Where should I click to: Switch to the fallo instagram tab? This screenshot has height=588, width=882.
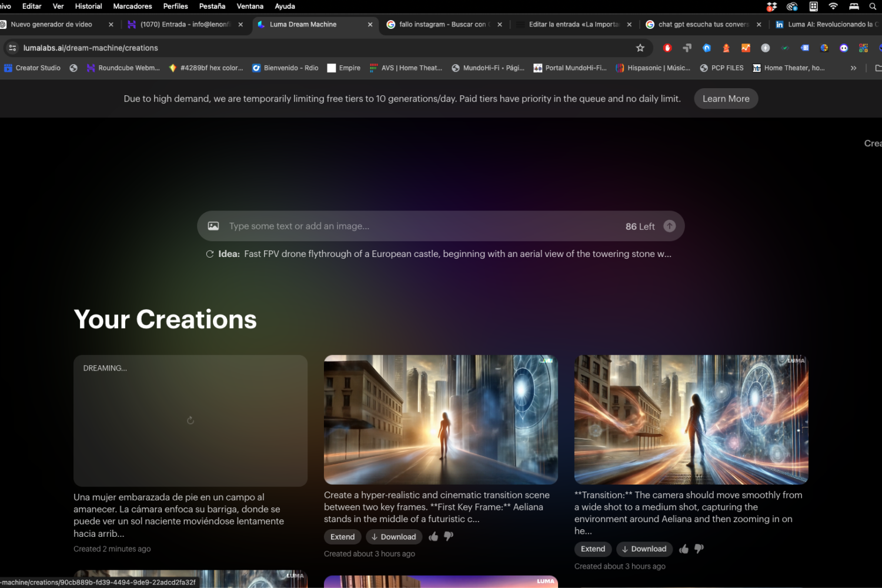[x=442, y=25]
